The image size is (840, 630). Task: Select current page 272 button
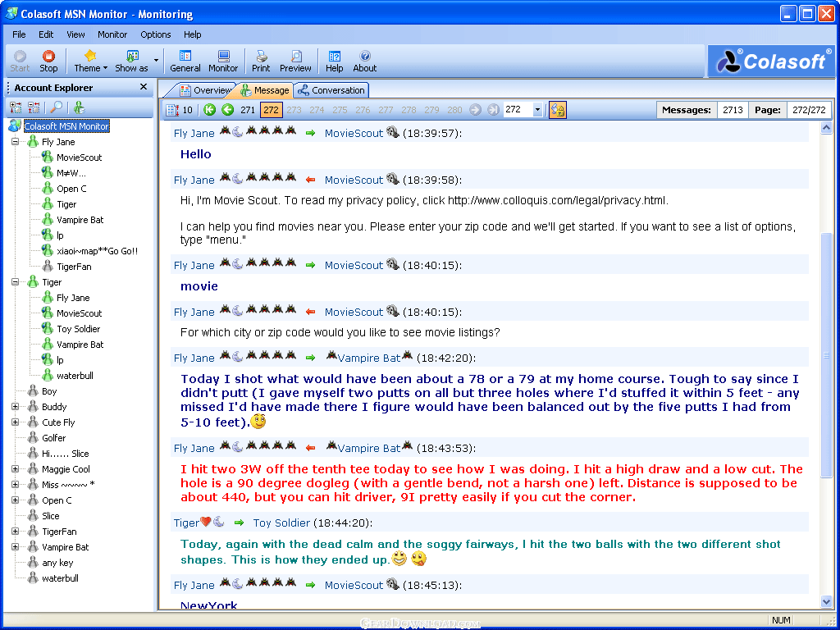[x=271, y=110]
